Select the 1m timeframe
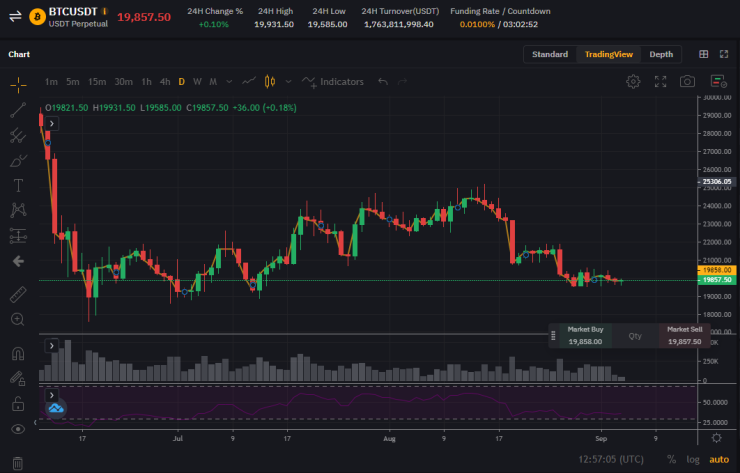Image resolution: width=740 pixels, height=473 pixels. (51, 82)
